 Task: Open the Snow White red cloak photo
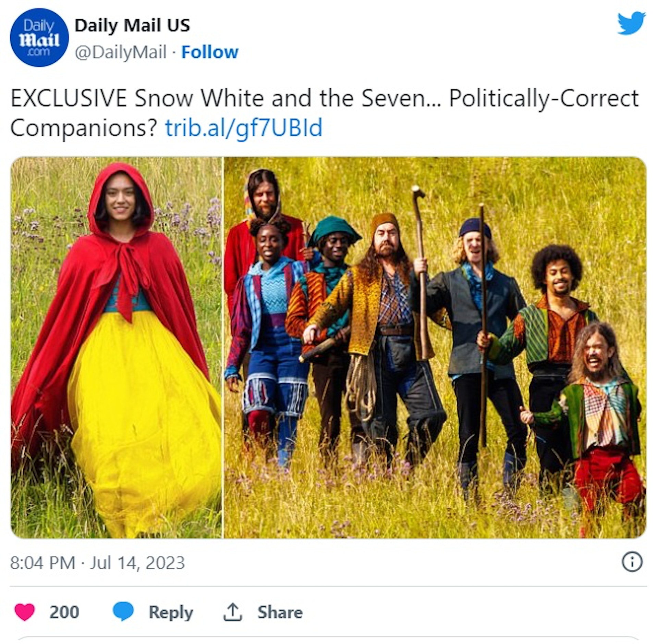click(116, 347)
